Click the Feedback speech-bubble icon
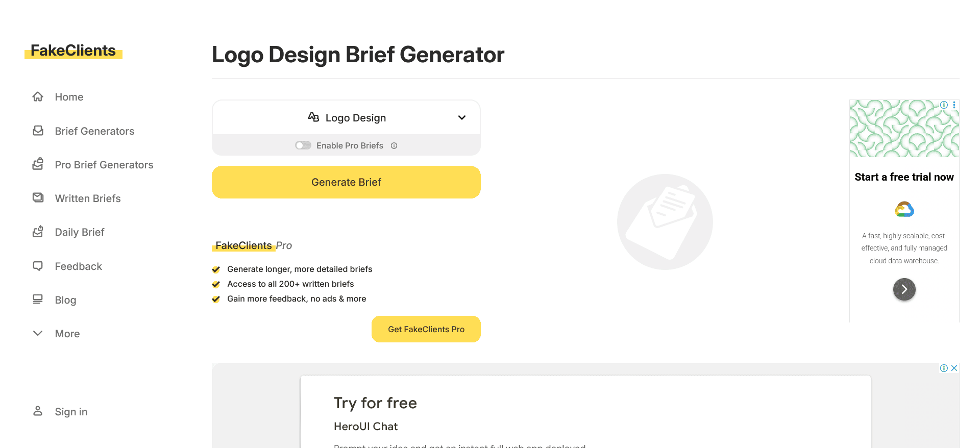The image size is (980, 448). click(x=38, y=266)
